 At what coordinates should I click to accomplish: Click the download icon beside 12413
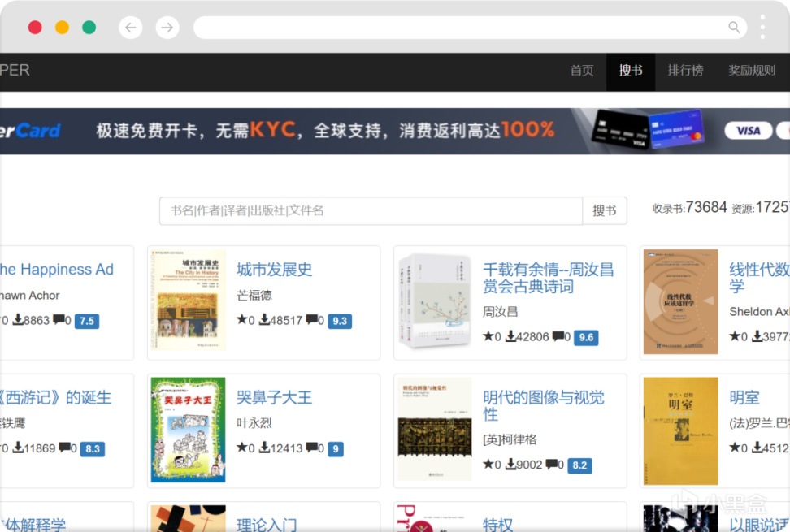click(x=264, y=448)
